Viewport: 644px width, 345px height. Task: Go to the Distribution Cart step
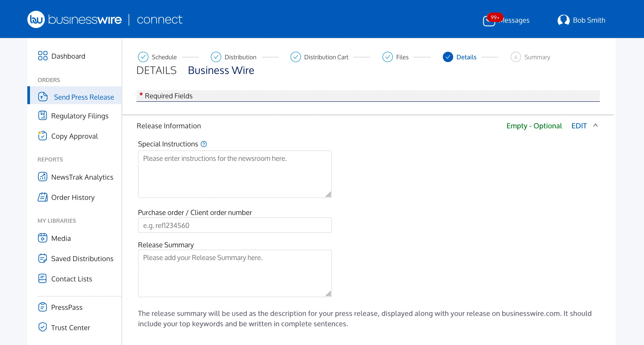319,57
